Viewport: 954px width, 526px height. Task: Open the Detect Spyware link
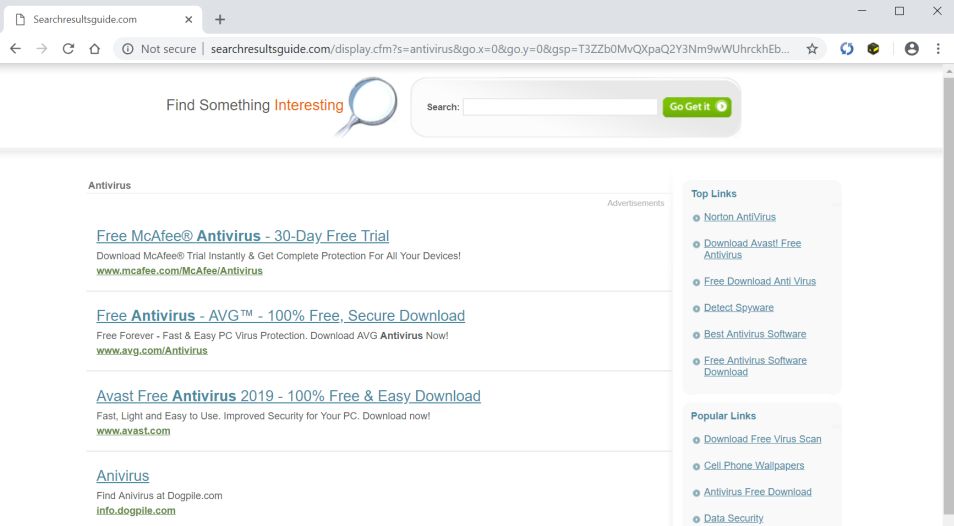tap(739, 308)
